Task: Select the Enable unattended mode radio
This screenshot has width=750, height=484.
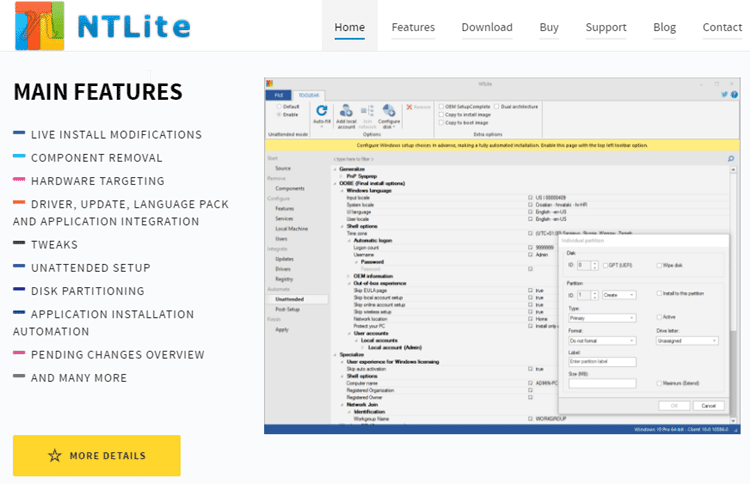Action: click(279, 115)
